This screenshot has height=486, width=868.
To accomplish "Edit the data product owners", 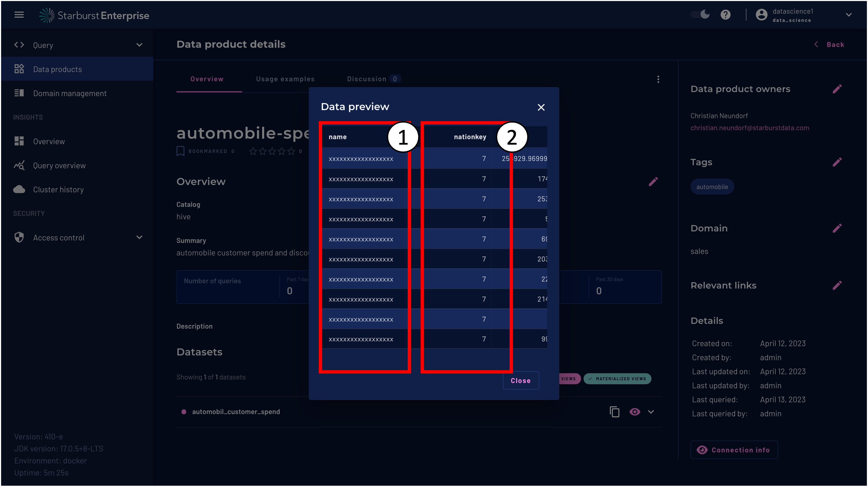I will pos(837,89).
